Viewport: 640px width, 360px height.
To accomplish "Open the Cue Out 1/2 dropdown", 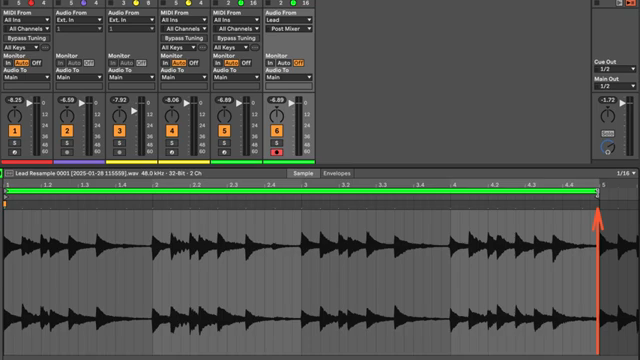I will pyautogui.click(x=615, y=69).
